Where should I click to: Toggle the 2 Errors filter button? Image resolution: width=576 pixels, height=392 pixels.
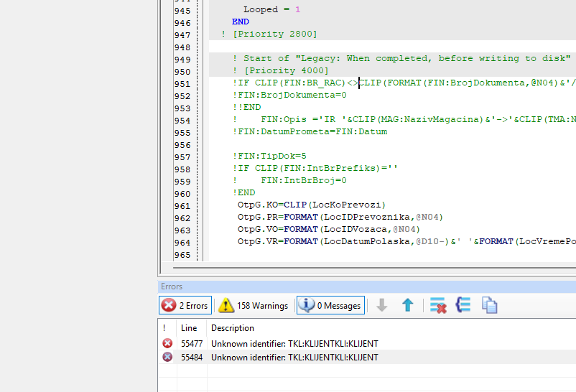185,305
